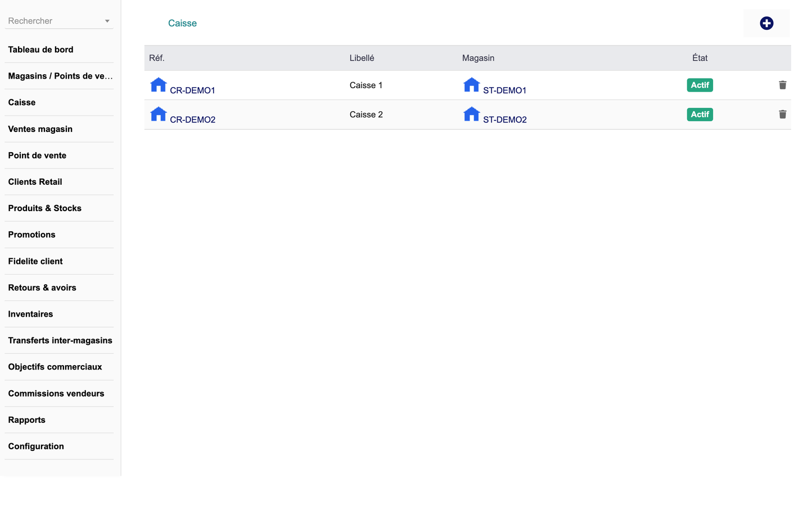Click the store icon beside ST-DEMO2
812x515 pixels.
click(x=471, y=114)
